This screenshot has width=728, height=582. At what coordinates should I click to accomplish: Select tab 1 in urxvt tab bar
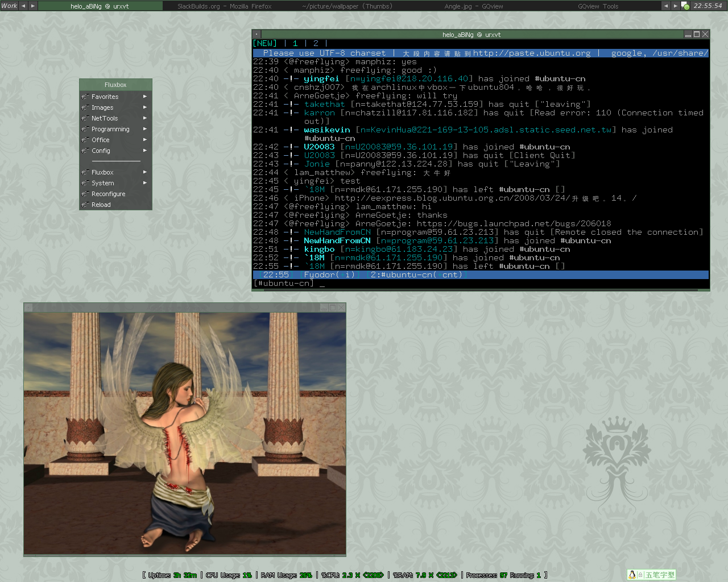click(295, 43)
